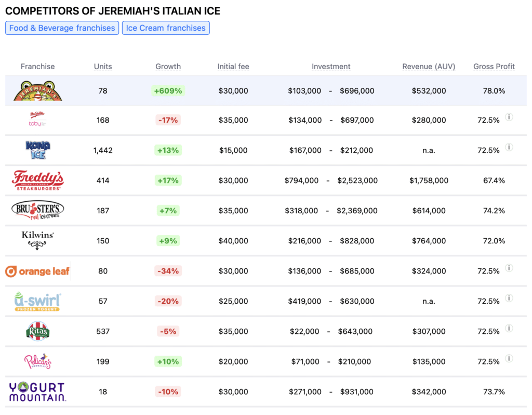Click the Franchise column header
Viewport: 532px width, 415px height.
37,66
